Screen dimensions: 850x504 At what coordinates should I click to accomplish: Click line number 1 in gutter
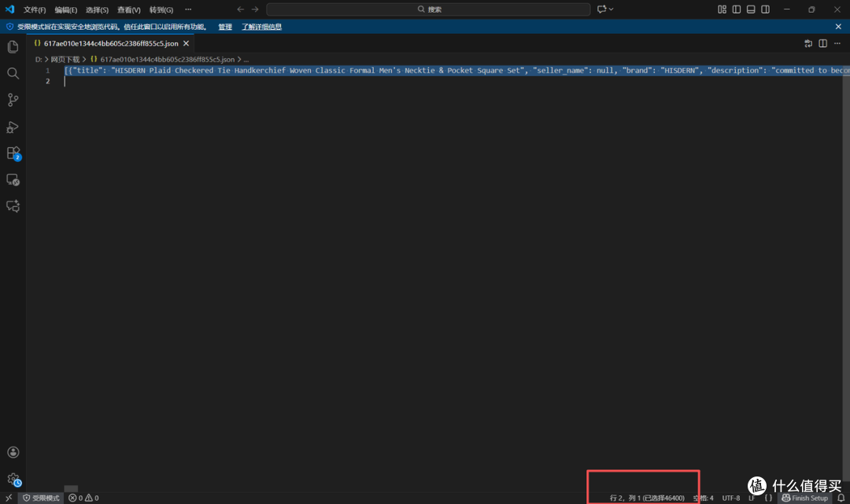[x=48, y=71]
